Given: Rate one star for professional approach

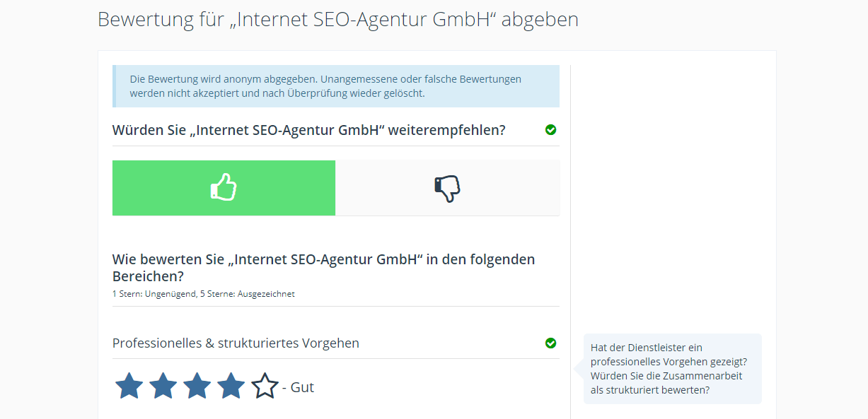Looking at the screenshot, I should (129, 386).
